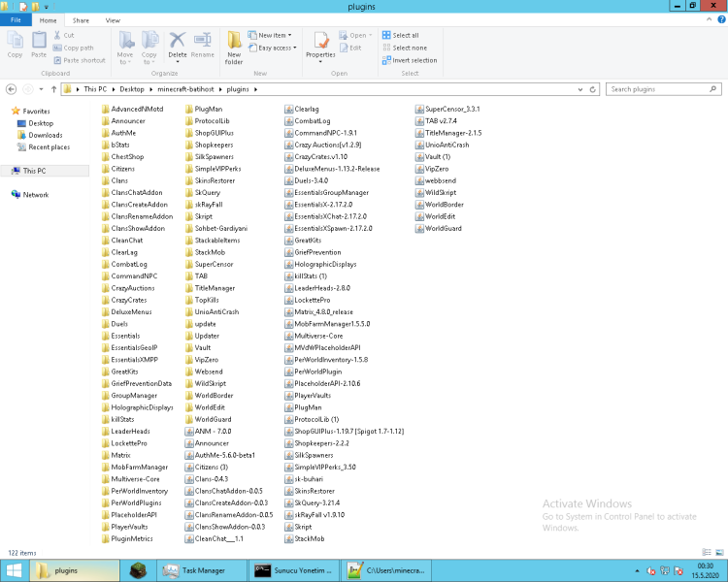Click the Delete X icon

coord(178,41)
